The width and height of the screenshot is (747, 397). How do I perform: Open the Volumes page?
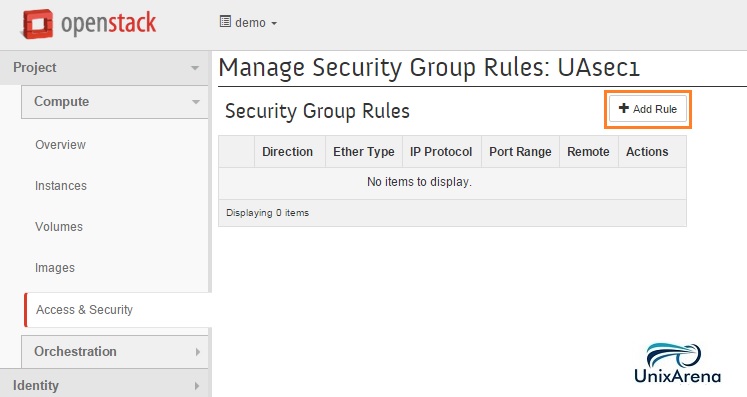(x=59, y=227)
